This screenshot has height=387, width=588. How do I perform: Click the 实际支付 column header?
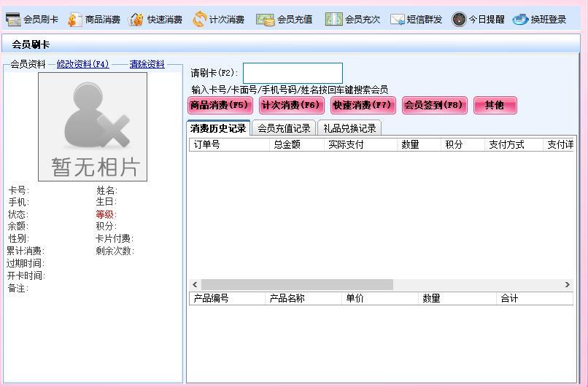coord(360,144)
